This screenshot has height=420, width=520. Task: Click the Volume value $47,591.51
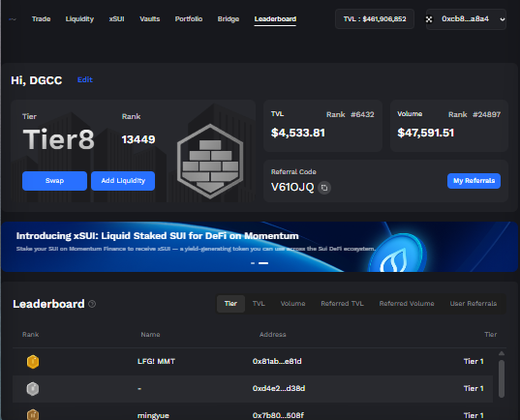(x=426, y=133)
